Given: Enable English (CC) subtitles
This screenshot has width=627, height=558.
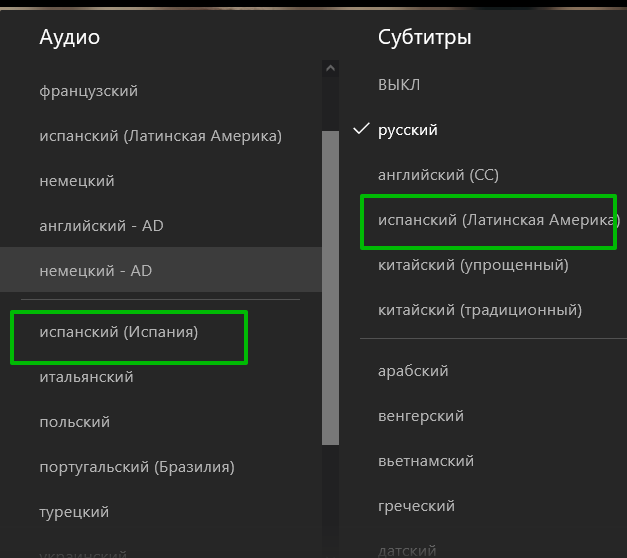Looking at the screenshot, I should pos(438,175).
